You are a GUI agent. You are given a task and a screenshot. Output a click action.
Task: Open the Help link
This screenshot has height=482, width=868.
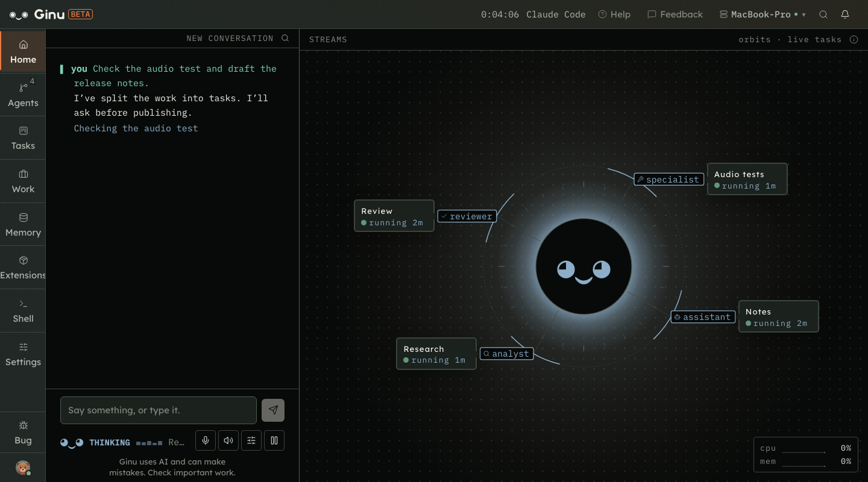point(614,14)
